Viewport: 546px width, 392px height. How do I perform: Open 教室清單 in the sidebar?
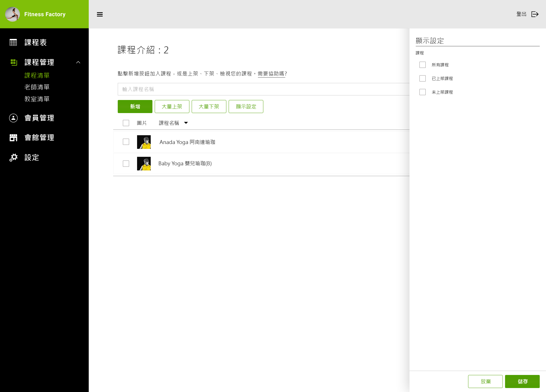[x=37, y=99]
